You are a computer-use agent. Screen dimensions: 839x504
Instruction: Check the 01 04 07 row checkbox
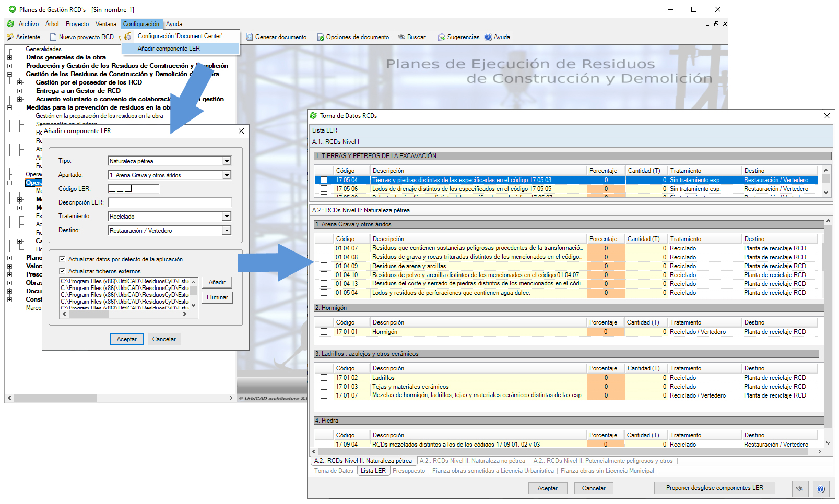[x=324, y=248]
